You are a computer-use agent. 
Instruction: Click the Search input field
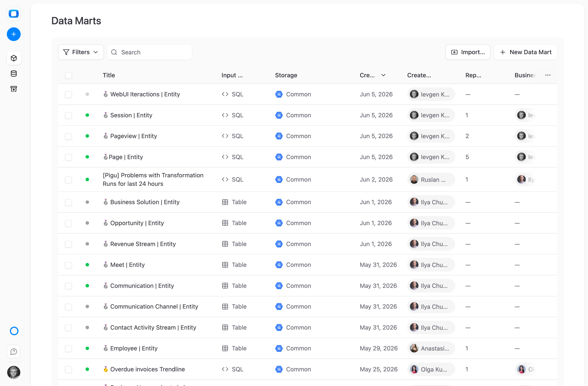(150, 52)
